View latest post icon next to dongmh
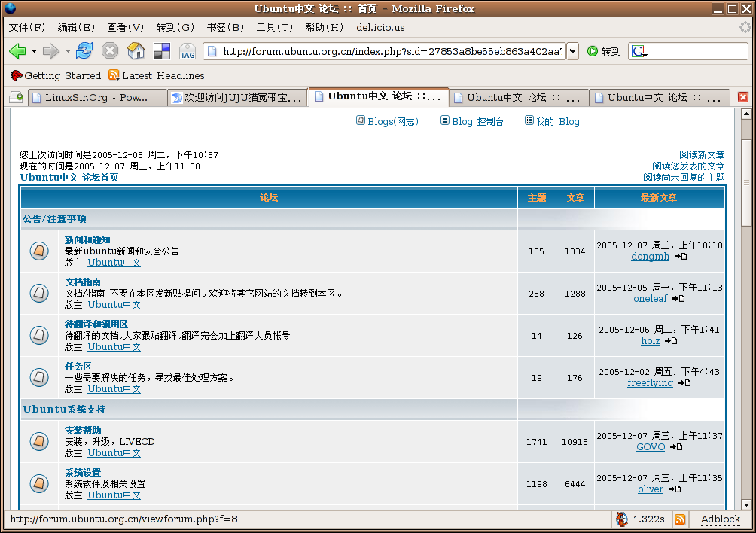Viewport: 756px width, 533px height. coord(681,257)
